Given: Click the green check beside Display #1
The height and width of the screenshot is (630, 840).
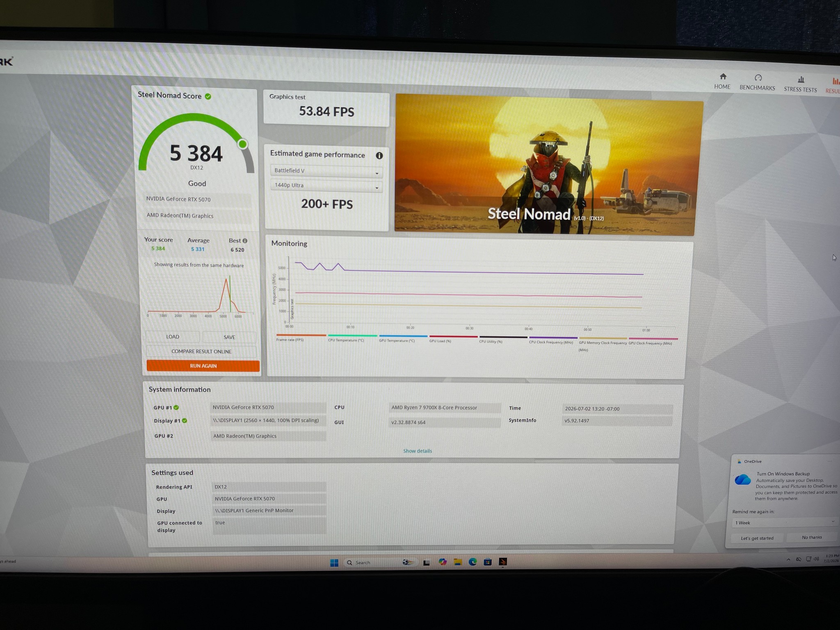Looking at the screenshot, I should [x=185, y=420].
